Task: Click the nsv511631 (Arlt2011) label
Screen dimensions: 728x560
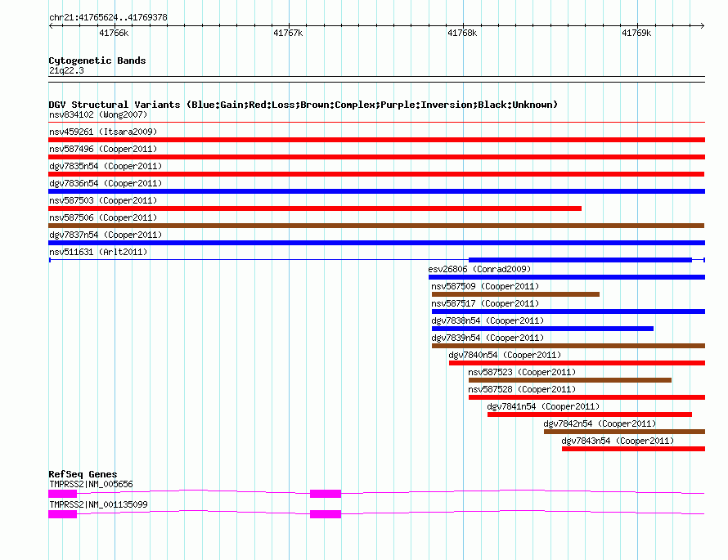Action: pyautogui.click(x=98, y=252)
